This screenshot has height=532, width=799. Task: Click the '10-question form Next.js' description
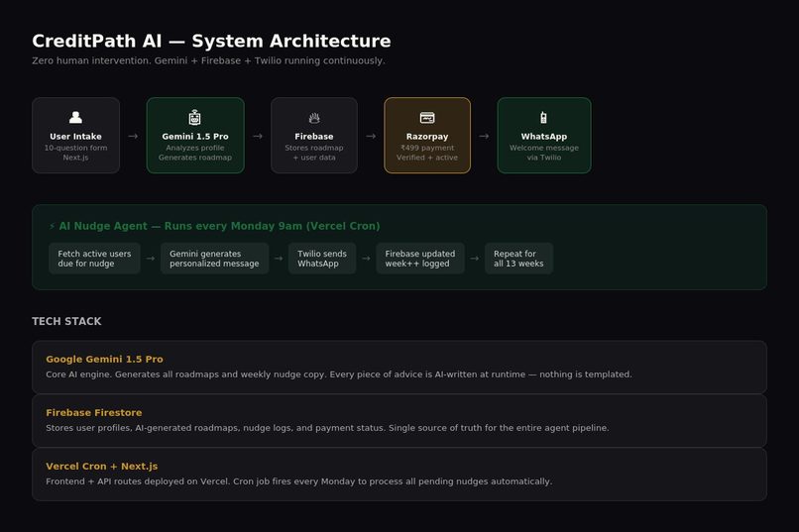75,153
